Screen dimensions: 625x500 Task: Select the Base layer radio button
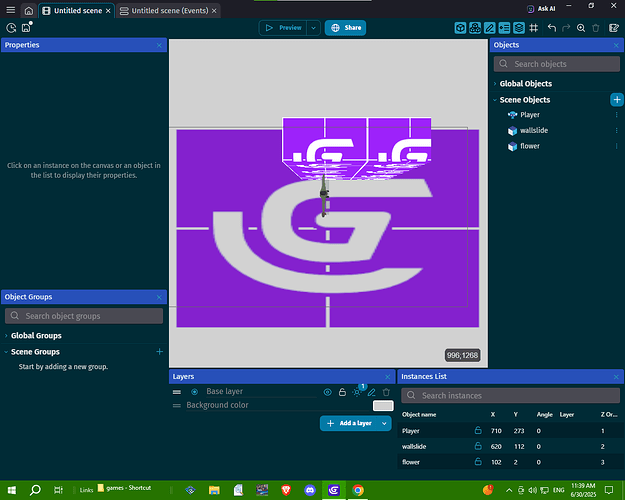[x=195, y=392]
